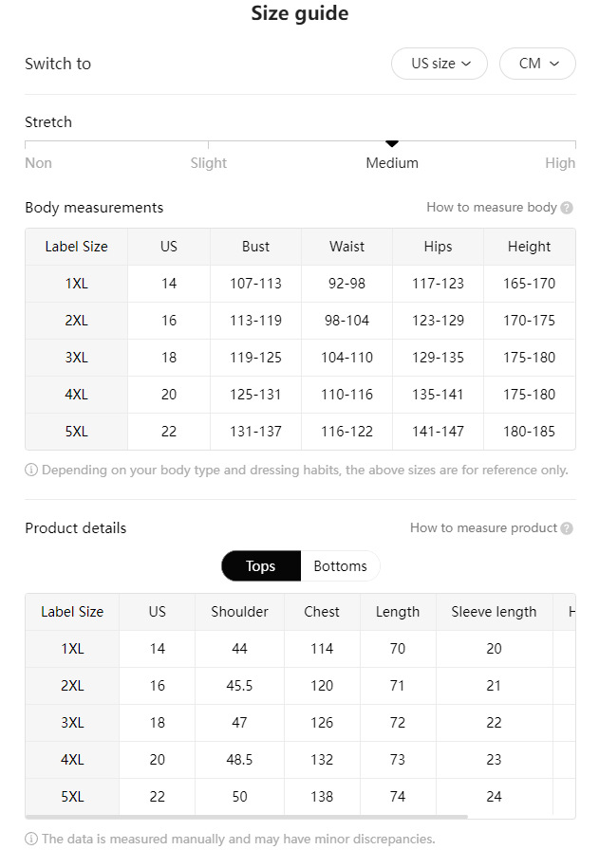
Task: Select the 5XL row in Product details
Action: point(72,797)
